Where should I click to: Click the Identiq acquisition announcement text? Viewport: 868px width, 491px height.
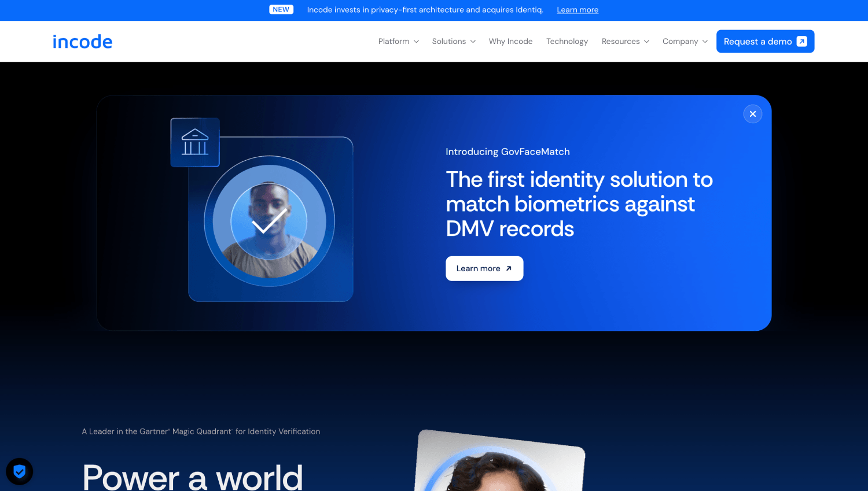pyautogui.click(x=425, y=10)
